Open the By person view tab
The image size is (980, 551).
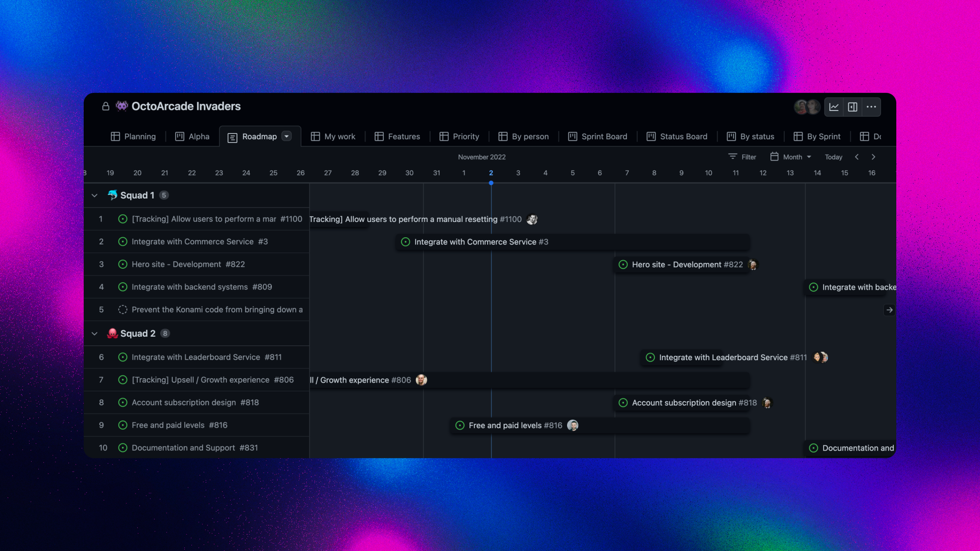(x=523, y=136)
